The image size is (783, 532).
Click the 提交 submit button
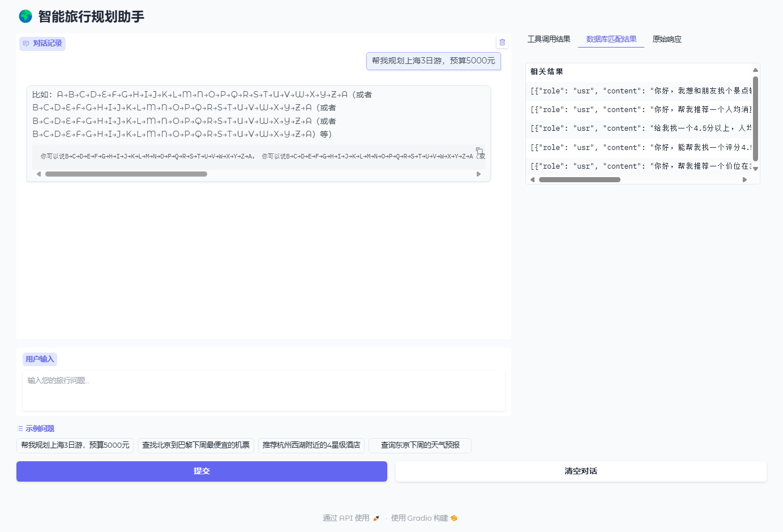pos(202,471)
